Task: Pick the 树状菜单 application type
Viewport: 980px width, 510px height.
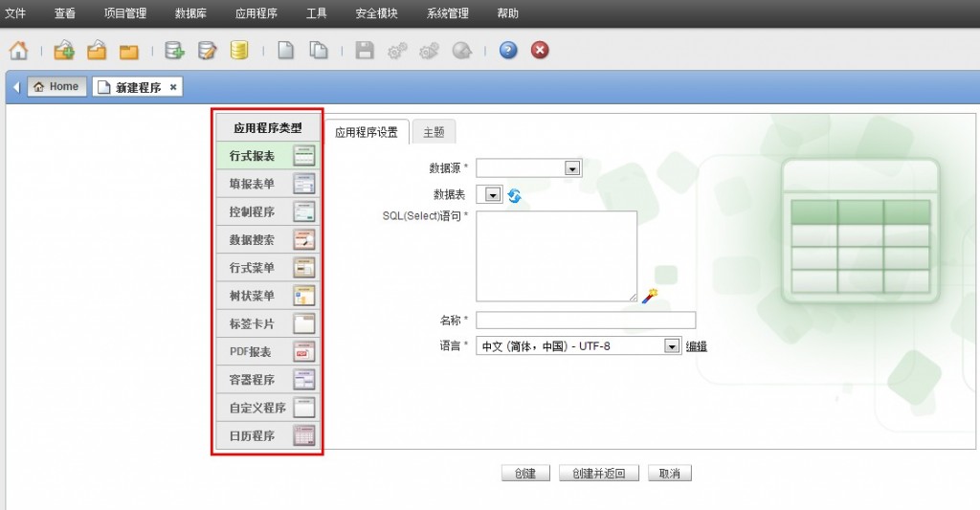Action: point(268,296)
